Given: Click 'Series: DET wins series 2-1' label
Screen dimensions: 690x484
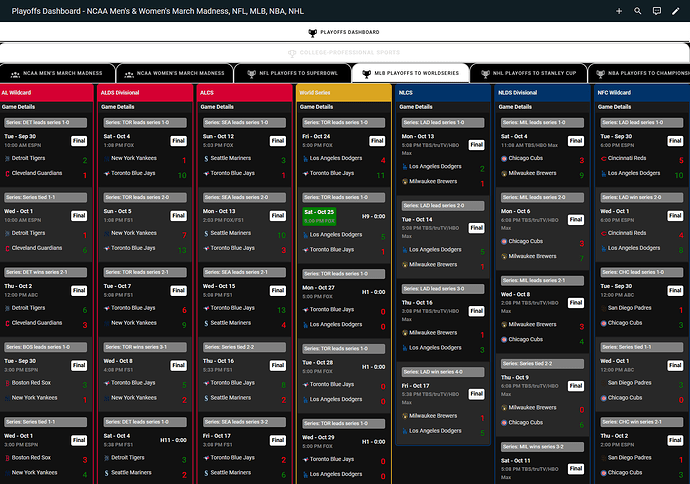Looking at the screenshot, I should 46,272.
